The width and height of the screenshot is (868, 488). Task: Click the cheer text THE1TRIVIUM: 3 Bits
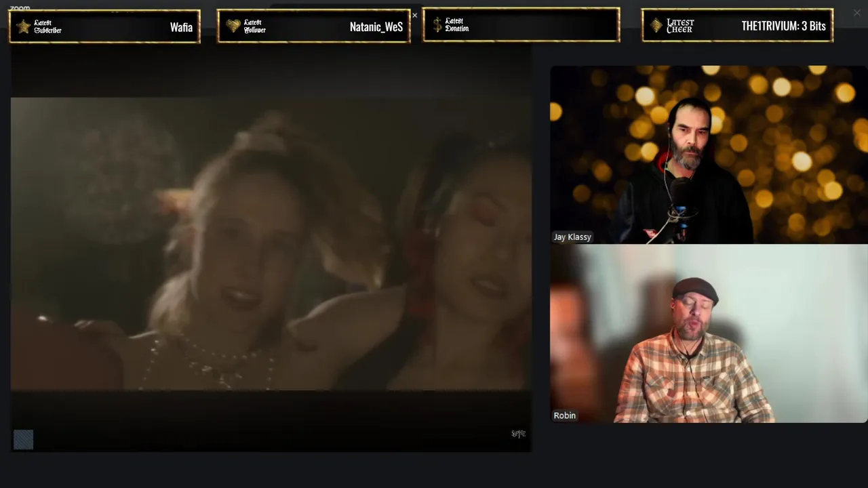click(783, 26)
